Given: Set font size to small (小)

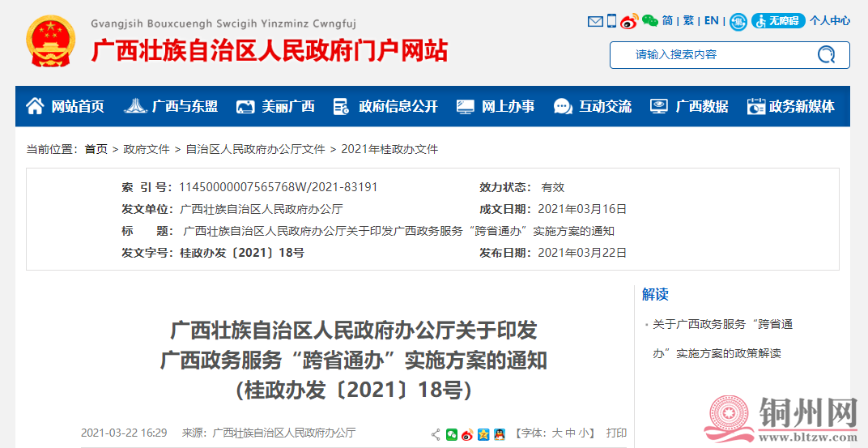Looking at the screenshot, I should click(583, 433).
